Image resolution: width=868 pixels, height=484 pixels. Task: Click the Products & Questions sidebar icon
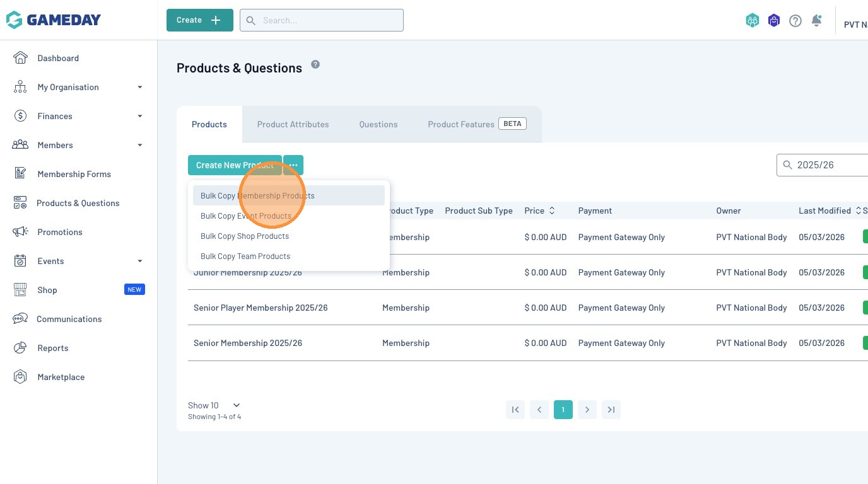coord(20,203)
